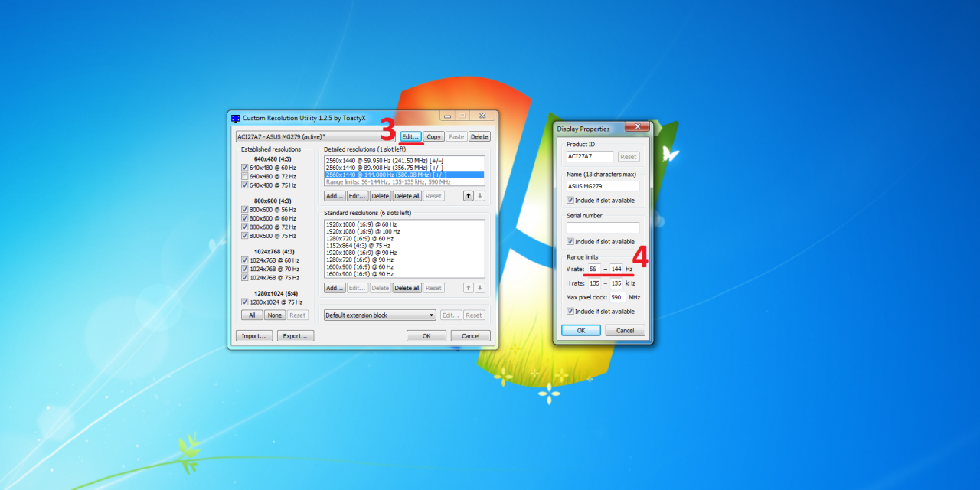980x490 pixels.
Task: Click OK in Display Properties dialog
Action: (581, 331)
